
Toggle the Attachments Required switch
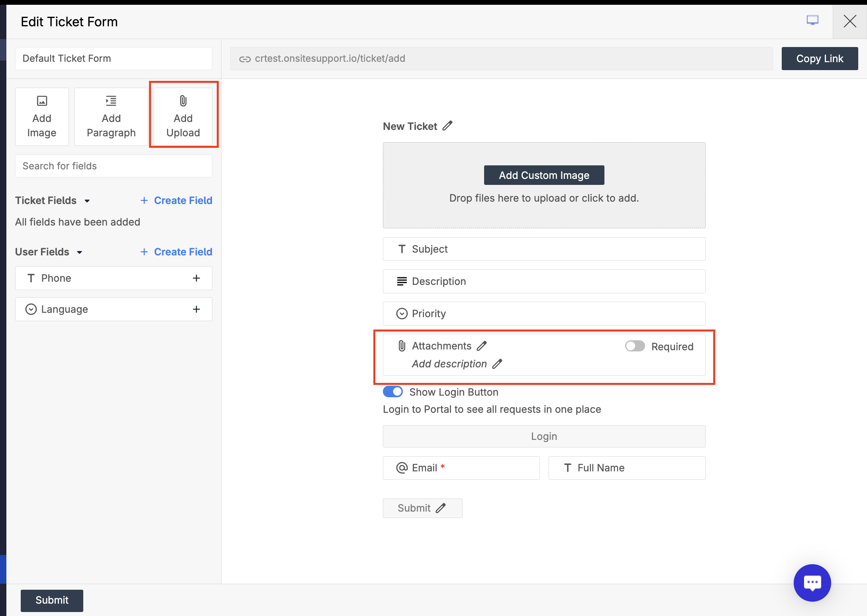[635, 346]
